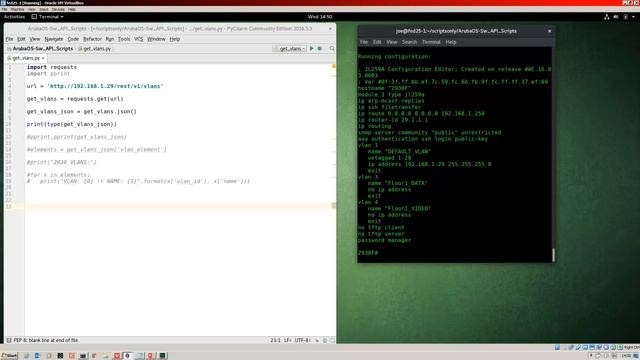Open PyCharm search everywhere magnifier
This screenshot has height=360, width=640.
332,49
